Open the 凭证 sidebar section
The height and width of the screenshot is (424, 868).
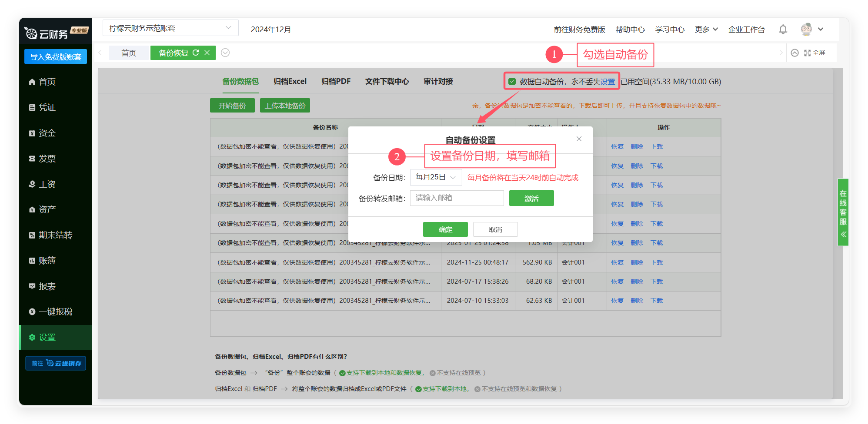(47, 107)
